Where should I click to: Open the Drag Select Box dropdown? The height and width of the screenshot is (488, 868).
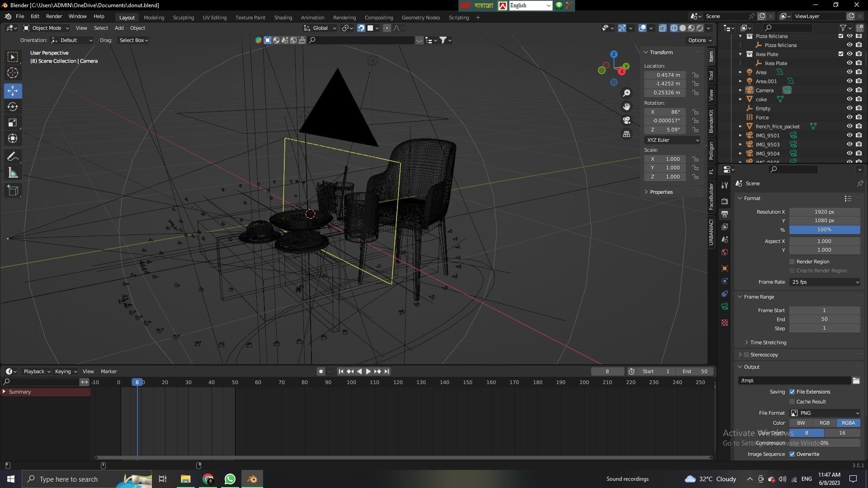point(133,40)
